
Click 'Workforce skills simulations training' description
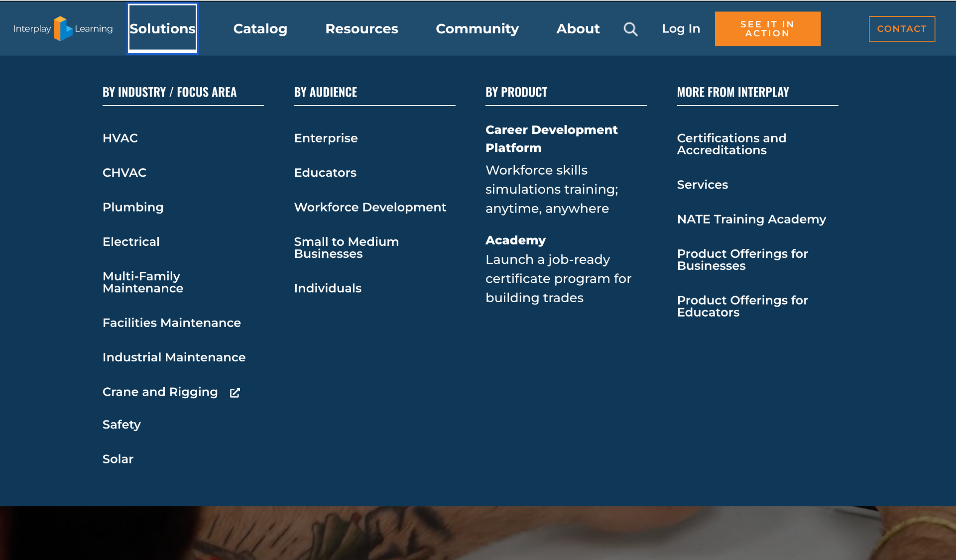coord(552,190)
